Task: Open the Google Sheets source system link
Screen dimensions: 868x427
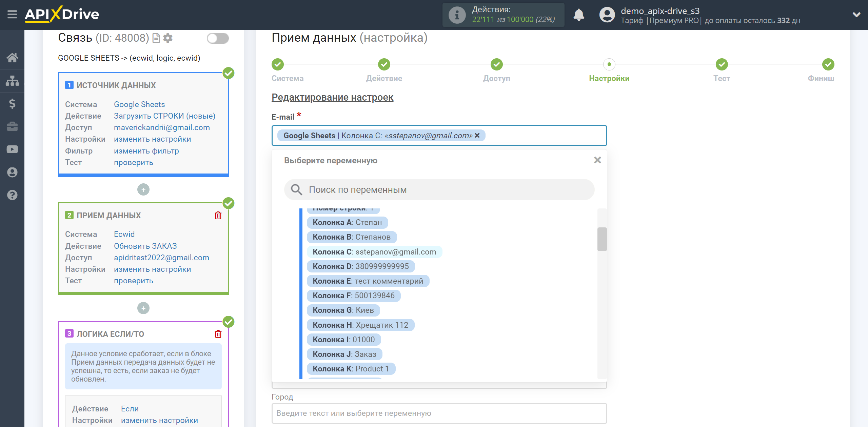Action: (139, 104)
